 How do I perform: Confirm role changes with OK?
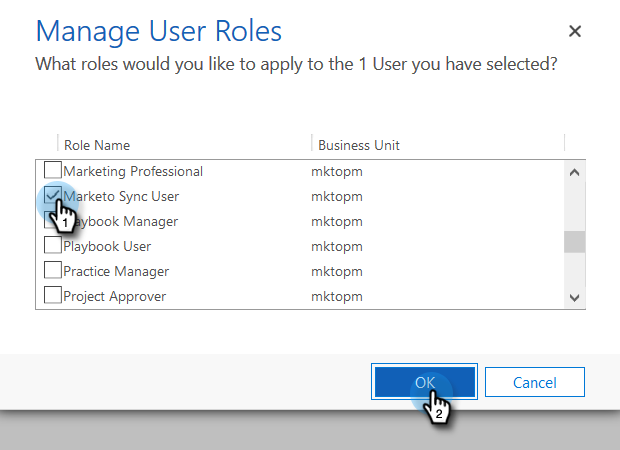point(425,382)
